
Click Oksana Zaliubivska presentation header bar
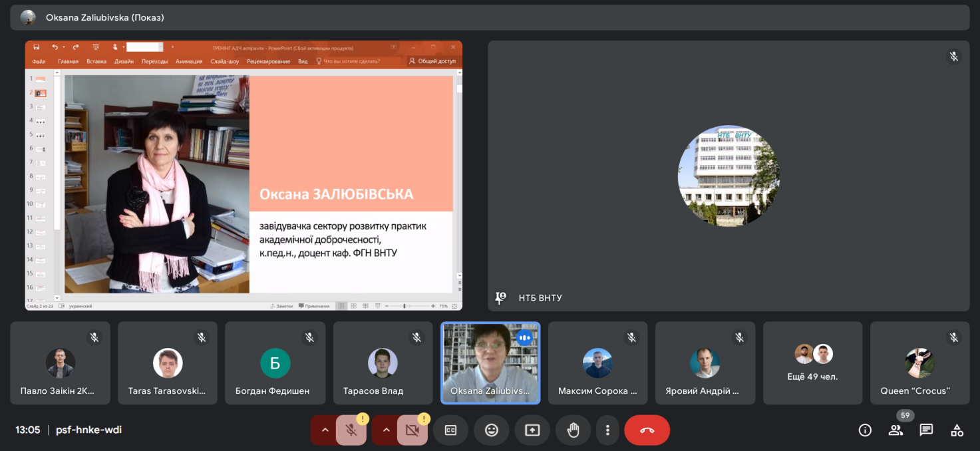tap(490, 17)
